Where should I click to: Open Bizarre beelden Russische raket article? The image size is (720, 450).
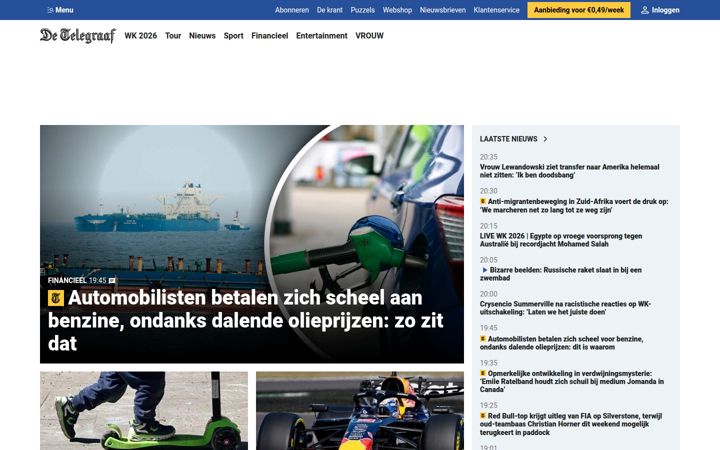(561, 274)
